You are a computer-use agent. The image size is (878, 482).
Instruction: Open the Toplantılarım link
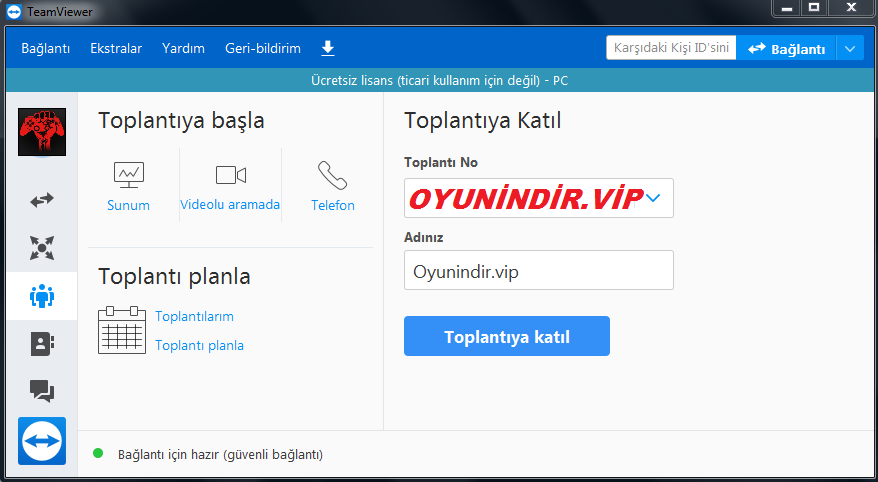tap(194, 316)
